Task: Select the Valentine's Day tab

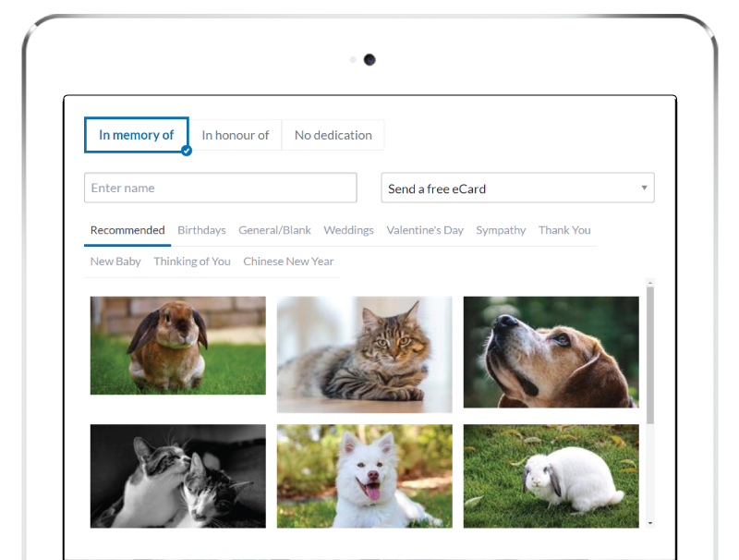Action: (x=425, y=230)
